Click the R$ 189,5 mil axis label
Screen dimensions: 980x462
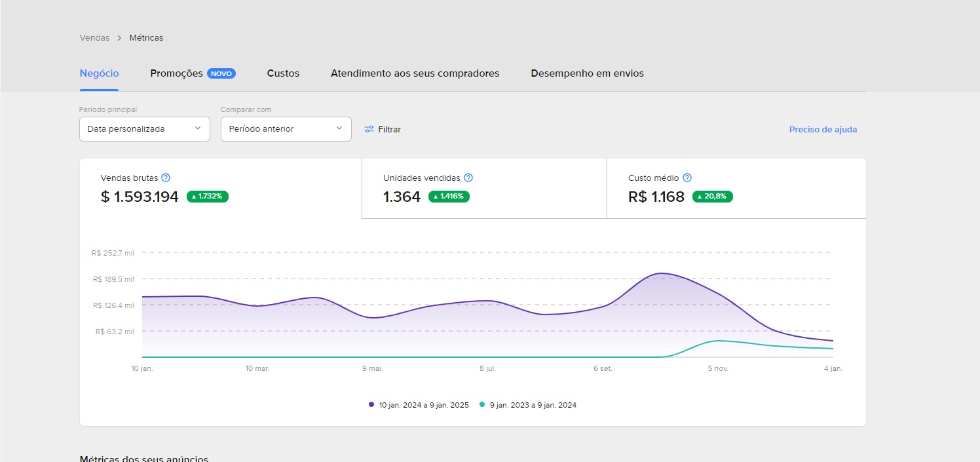(113, 279)
